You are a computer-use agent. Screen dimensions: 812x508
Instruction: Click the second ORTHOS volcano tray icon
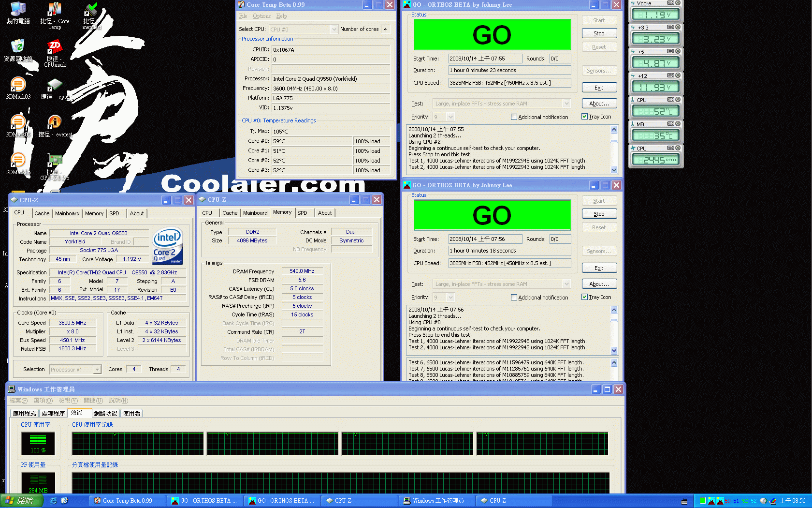pyautogui.click(x=719, y=501)
